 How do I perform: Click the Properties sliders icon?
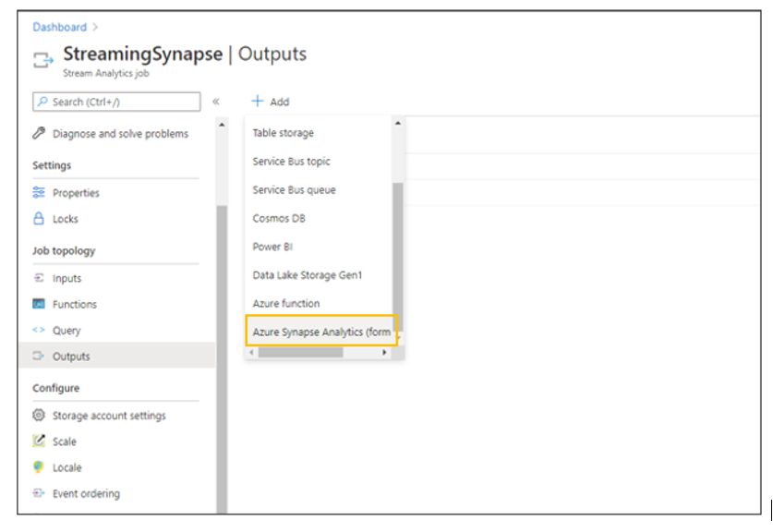click(x=39, y=192)
